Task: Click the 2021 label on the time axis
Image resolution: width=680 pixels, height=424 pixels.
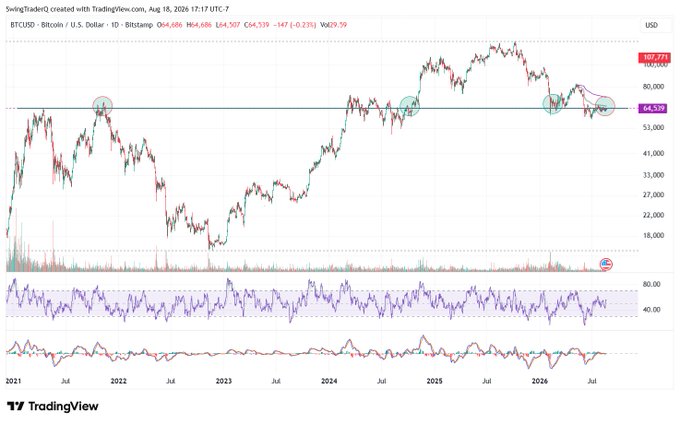Action: (13, 381)
